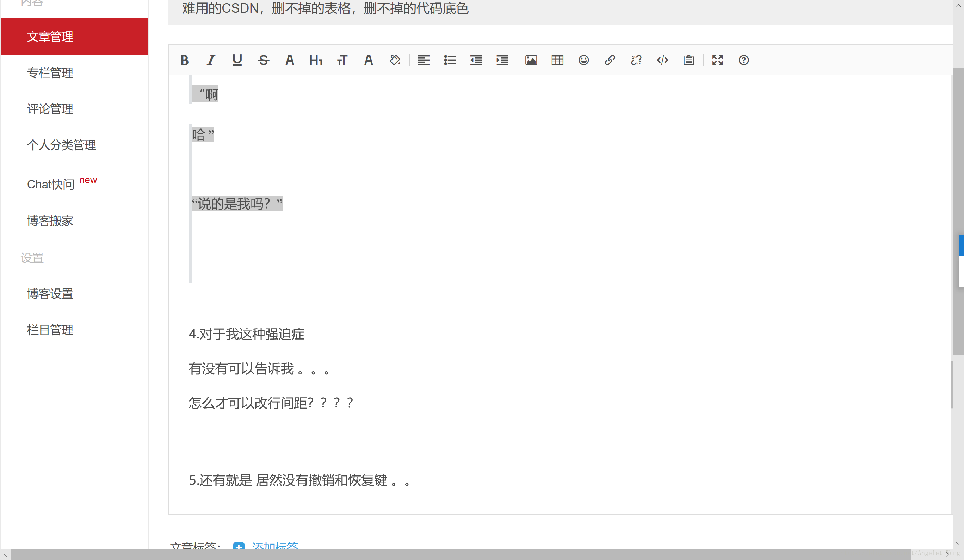This screenshot has width=964, height=560.
Task: Toggle fullscreen editing mode
Action: click(718, 60)
